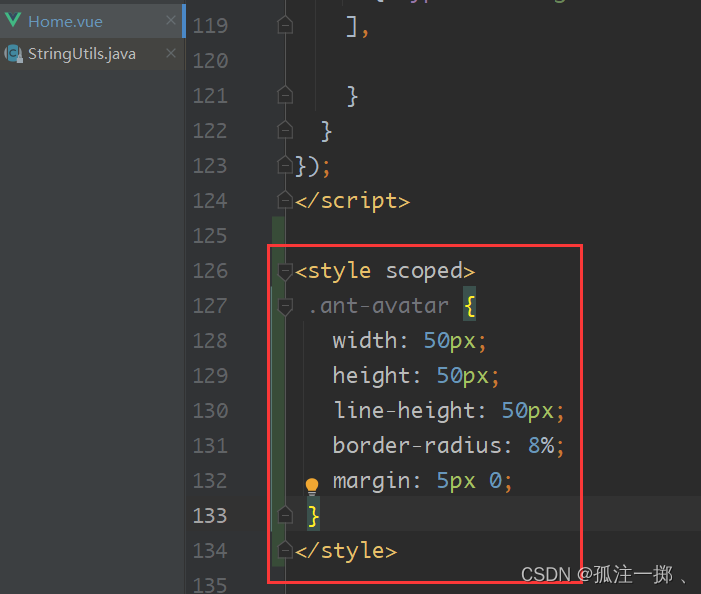Close the StringUtils.java tab
This screenshot has height=594, width=701.
tap(170, 53)
